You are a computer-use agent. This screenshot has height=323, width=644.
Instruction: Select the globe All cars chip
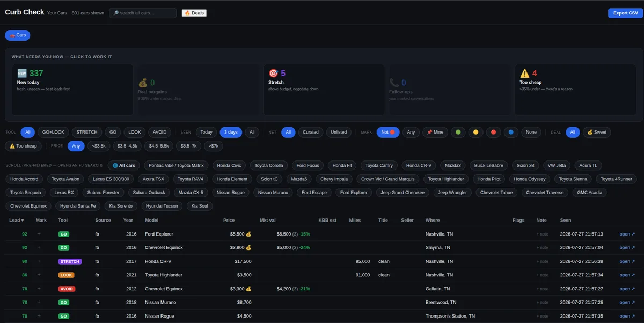tap(124, 165)
